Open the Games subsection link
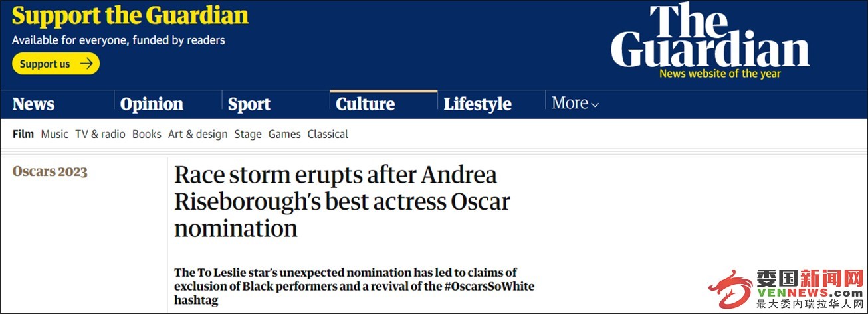 pyautogui.click(x=284, y=134)
